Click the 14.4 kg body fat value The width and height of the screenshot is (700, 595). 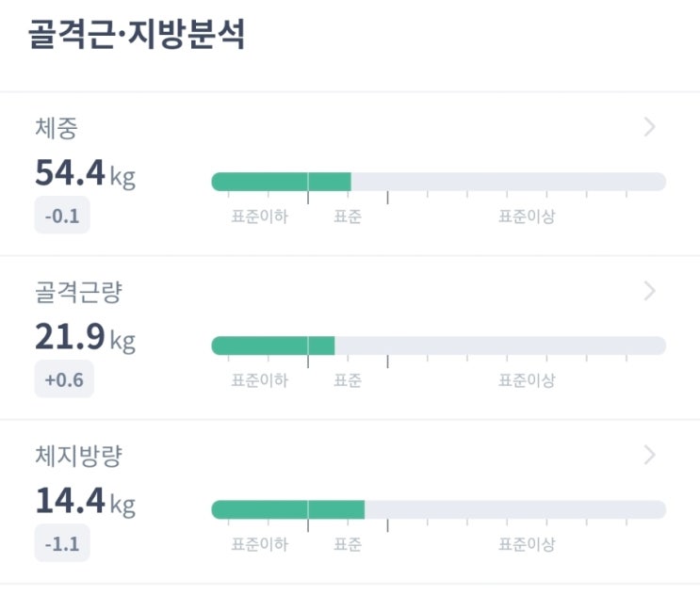[x=85, y=502]
